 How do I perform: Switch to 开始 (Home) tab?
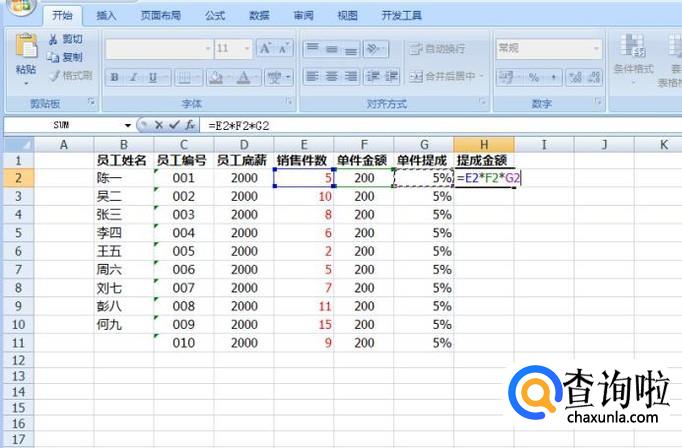click(62, 16)
